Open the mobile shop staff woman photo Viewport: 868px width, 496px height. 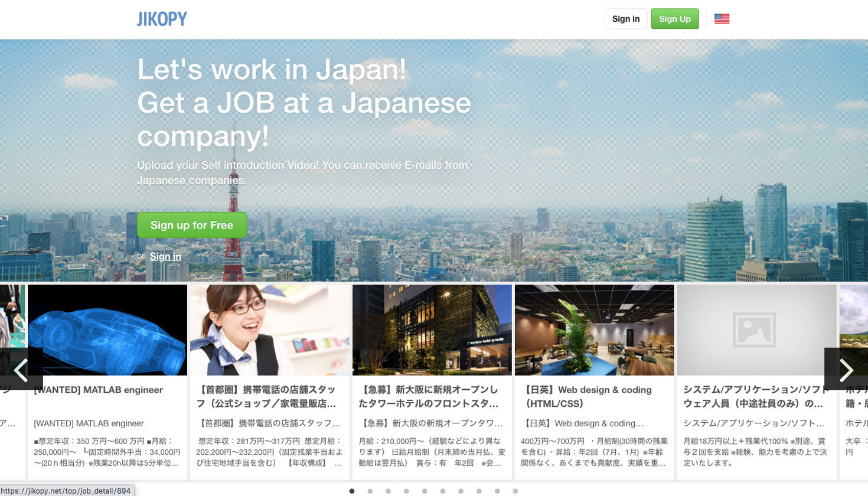(270, 330)
